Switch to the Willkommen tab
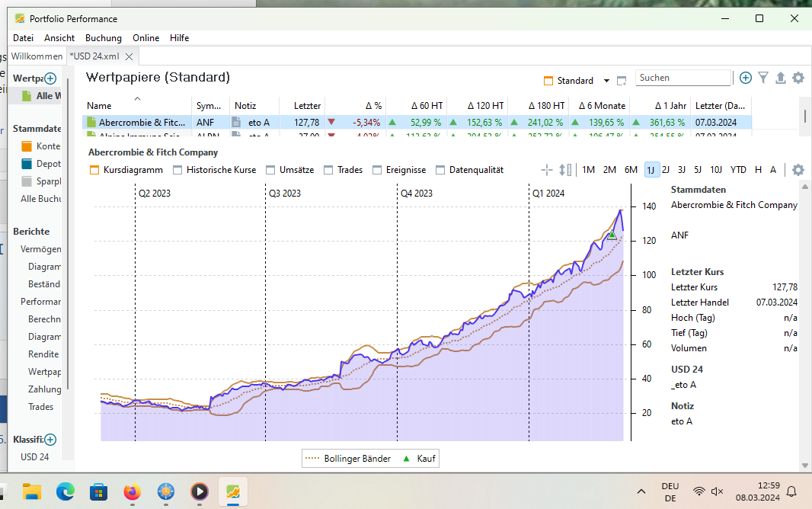The height and width of the screenshot is (509, 812). coord(37,56)
